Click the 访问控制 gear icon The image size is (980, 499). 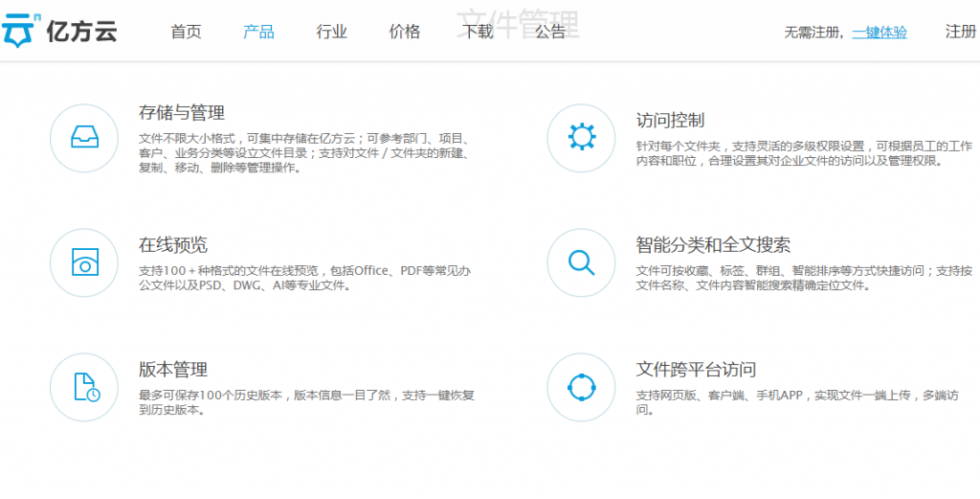(581, 138)
